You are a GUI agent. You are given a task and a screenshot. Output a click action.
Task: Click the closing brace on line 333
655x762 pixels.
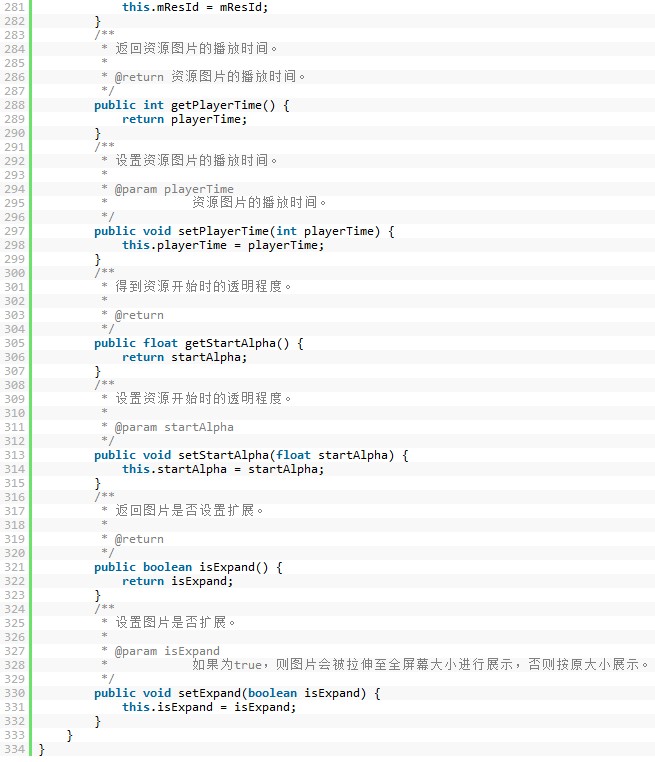click(69, 735)
